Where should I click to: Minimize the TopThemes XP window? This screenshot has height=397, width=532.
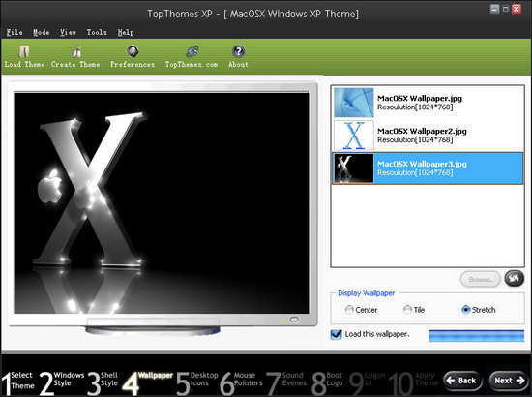pyautogui.click(x=495, y=9)
